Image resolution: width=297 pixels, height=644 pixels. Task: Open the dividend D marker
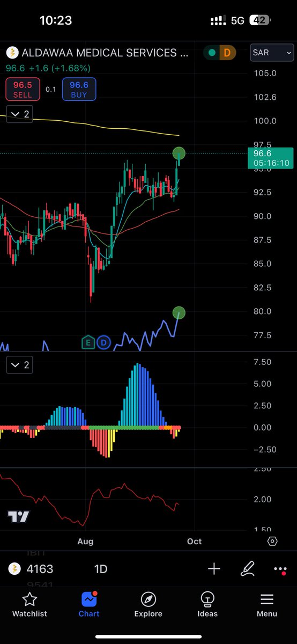103,342
